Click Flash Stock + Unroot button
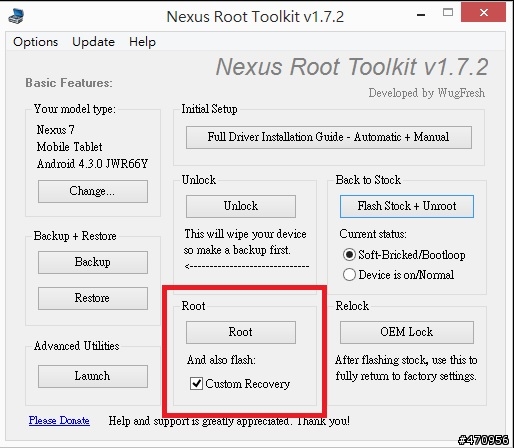514x448 pixels. 407,206
